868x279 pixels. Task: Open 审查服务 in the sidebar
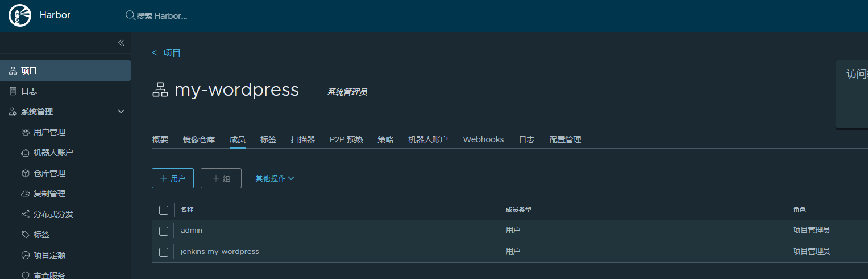coord(49,275)
